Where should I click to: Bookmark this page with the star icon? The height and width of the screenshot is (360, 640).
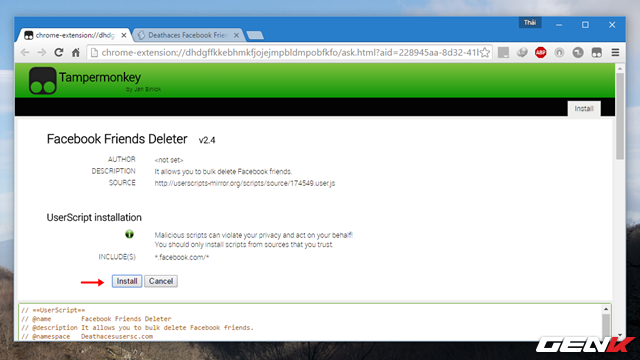(484, 52)
